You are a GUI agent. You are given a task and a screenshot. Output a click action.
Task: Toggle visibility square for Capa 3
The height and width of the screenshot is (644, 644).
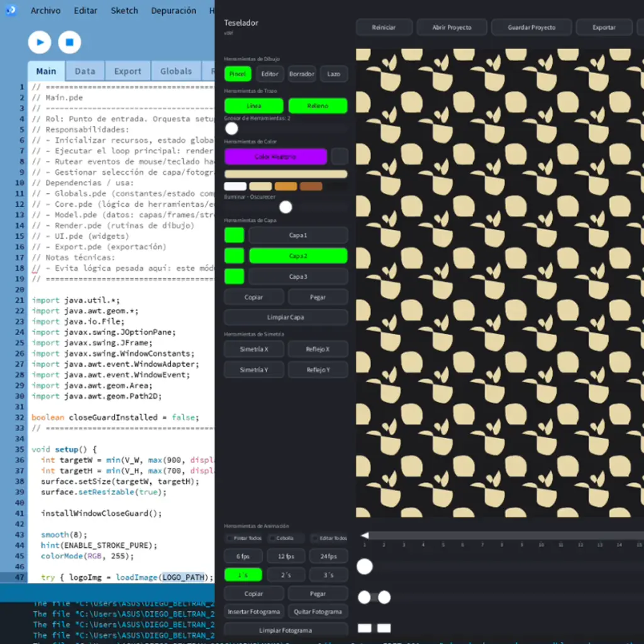click(234, 276)
